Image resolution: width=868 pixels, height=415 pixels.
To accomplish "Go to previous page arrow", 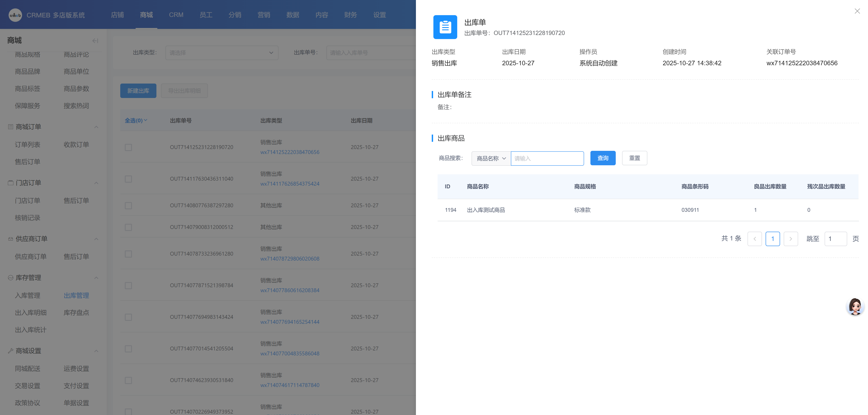I will [755, 239].
